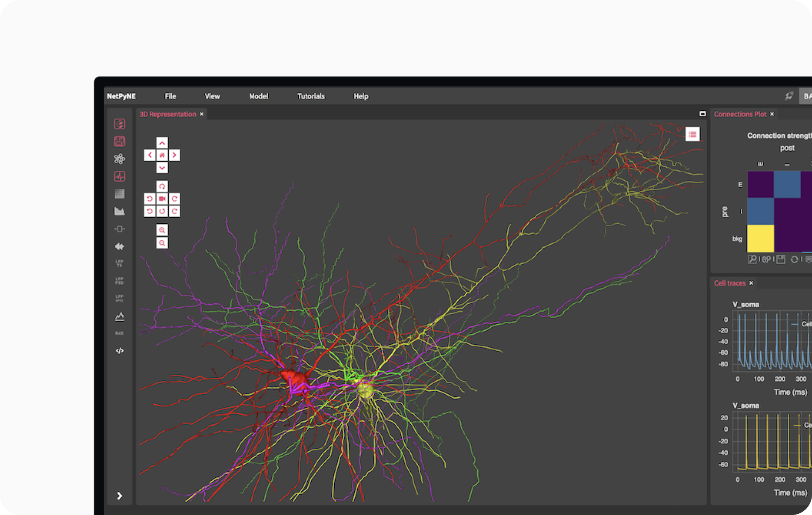Pan the 3D camera down
This screenshot has height=515, width=812.
pyautogui.click(x=162, y=168)
